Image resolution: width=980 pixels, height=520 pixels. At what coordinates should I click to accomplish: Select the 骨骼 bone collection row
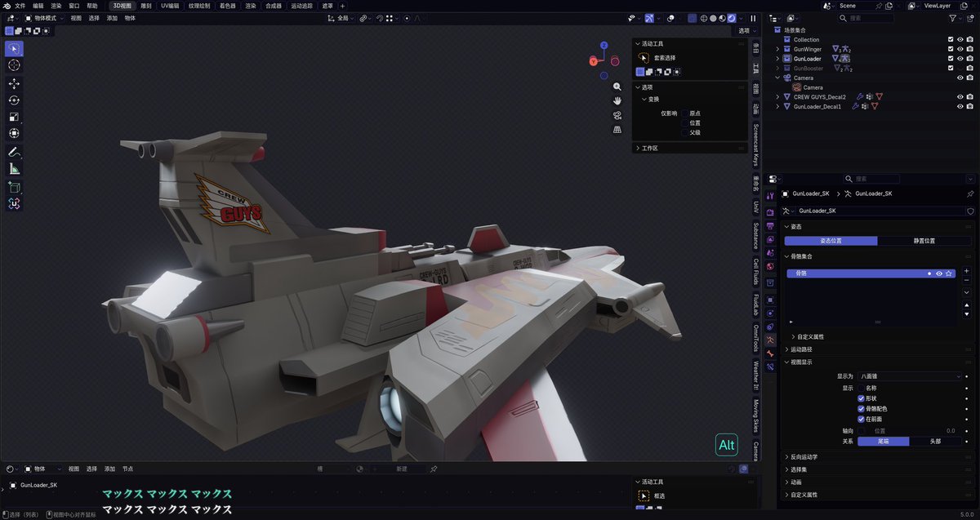[x=871, y=273]
